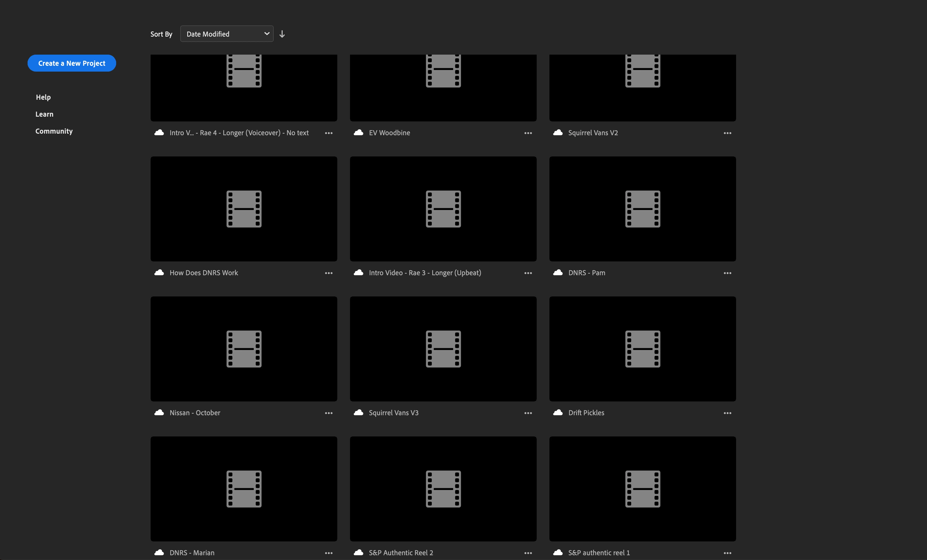Open the Community link
Screen dimensions: 927x560
coord(54,131)
